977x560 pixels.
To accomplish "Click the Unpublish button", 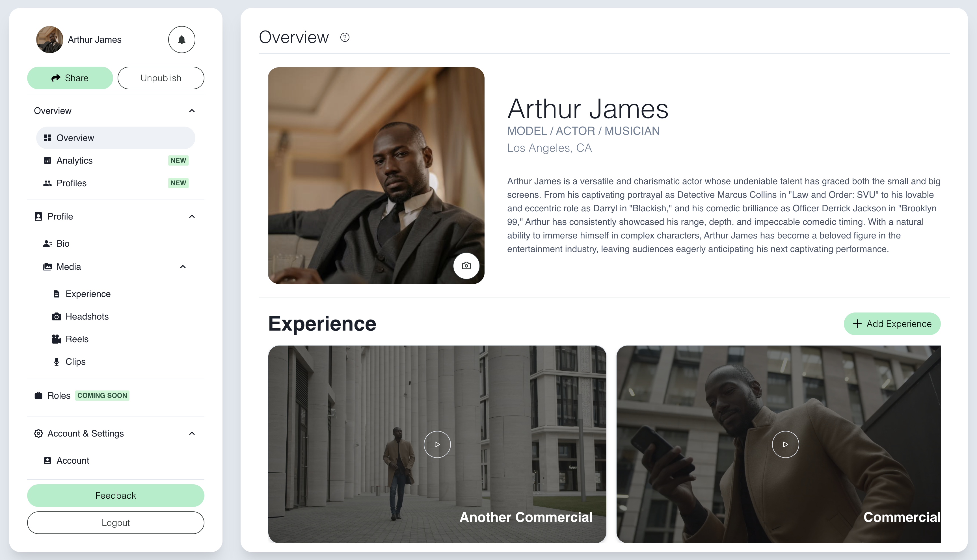I will [161, 78].
